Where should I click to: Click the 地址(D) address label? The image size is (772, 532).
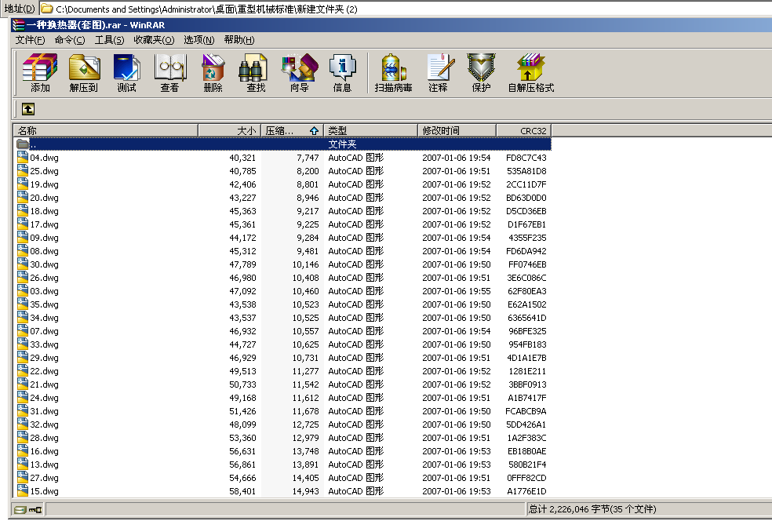pyautogui.click(x=19, y=9)
